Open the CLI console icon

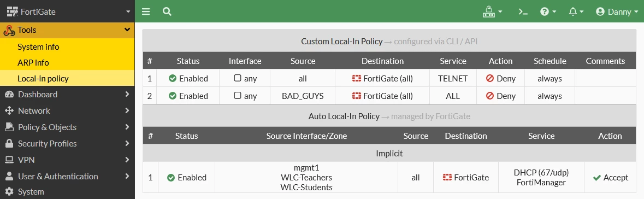(523, 12)
